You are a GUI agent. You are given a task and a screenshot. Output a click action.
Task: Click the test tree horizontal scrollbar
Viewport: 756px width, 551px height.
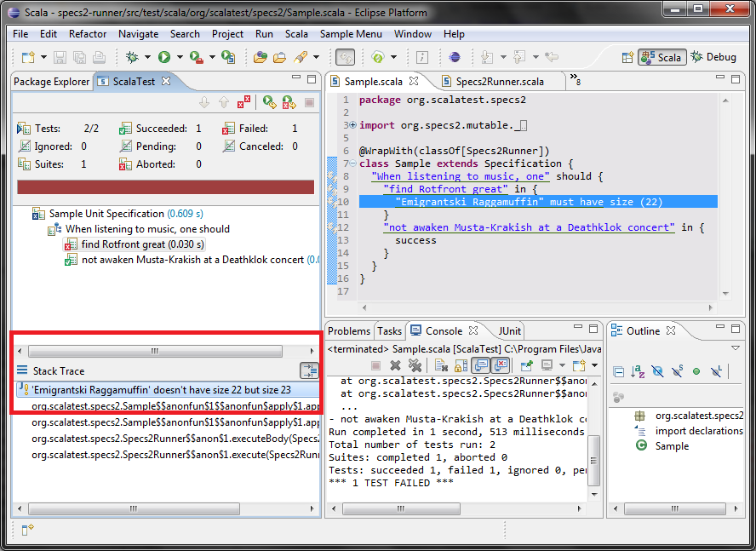coord(155,351)
